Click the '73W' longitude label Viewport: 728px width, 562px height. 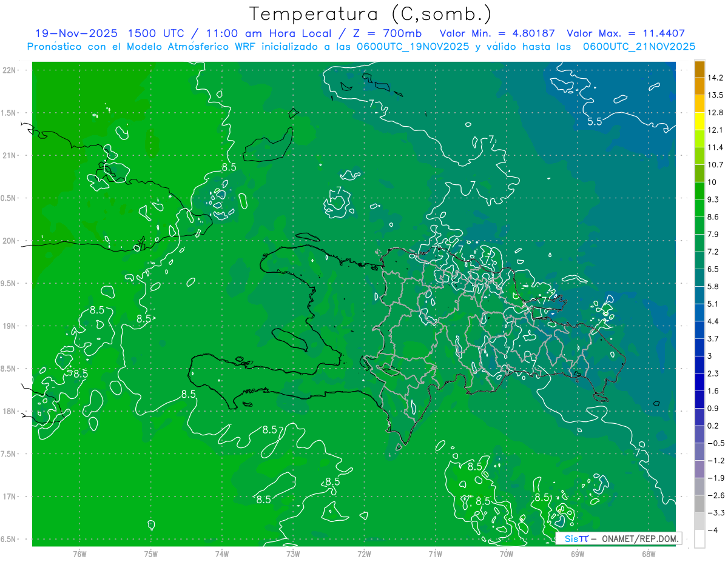pyautogui.click(x=293, y=554)
